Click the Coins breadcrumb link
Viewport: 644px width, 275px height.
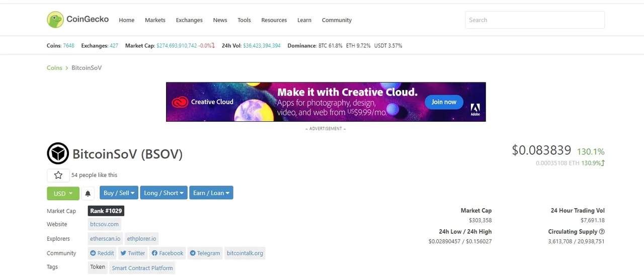tap(54, 68)
